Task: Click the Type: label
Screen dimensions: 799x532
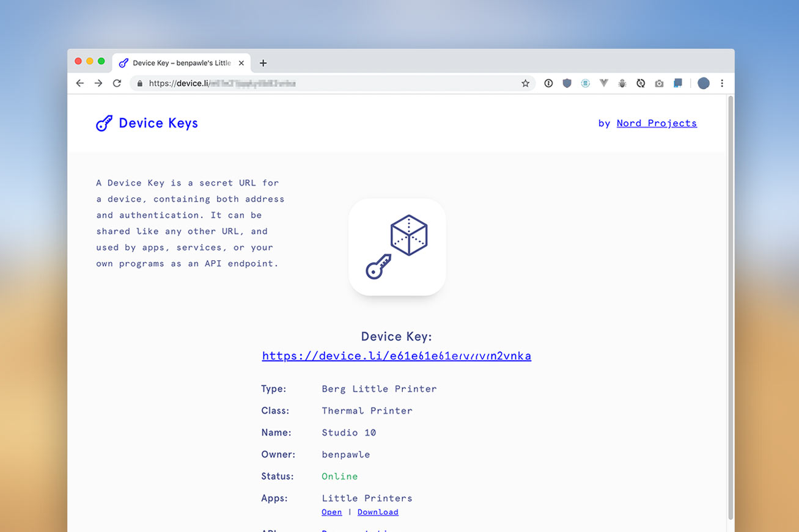Action: pyautogui.click(x=274, y=389)
